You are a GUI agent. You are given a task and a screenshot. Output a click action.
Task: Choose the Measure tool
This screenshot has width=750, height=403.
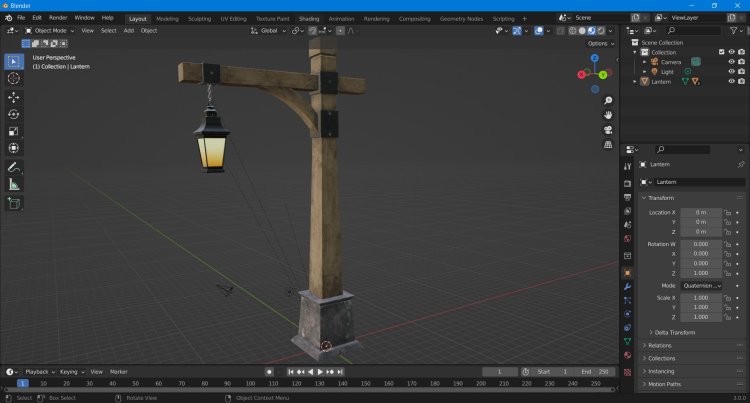[14, 184]
